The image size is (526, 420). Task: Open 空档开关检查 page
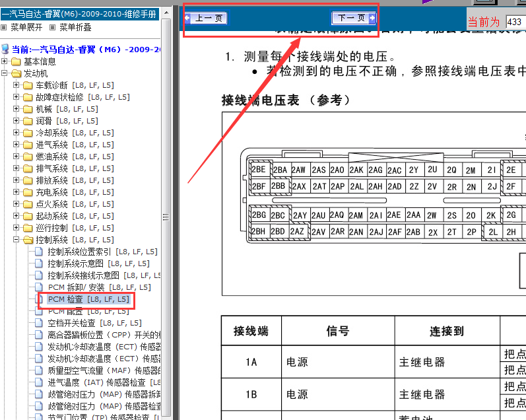(94, 323)
